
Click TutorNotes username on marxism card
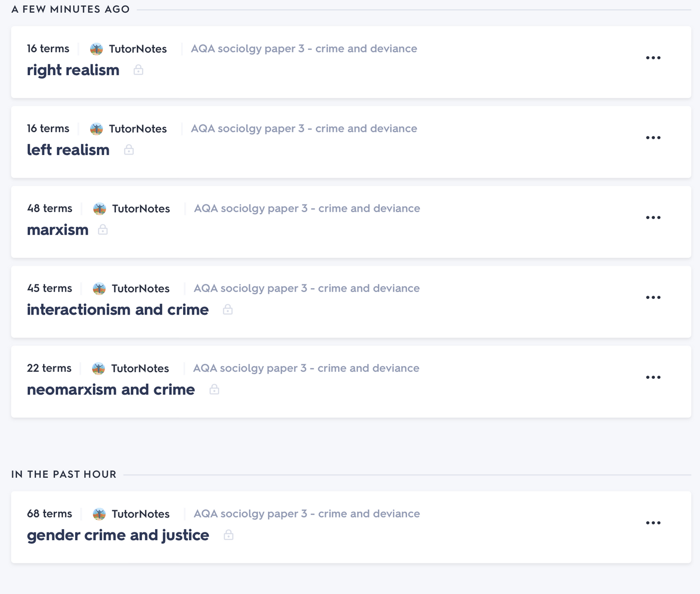point(141,209)
